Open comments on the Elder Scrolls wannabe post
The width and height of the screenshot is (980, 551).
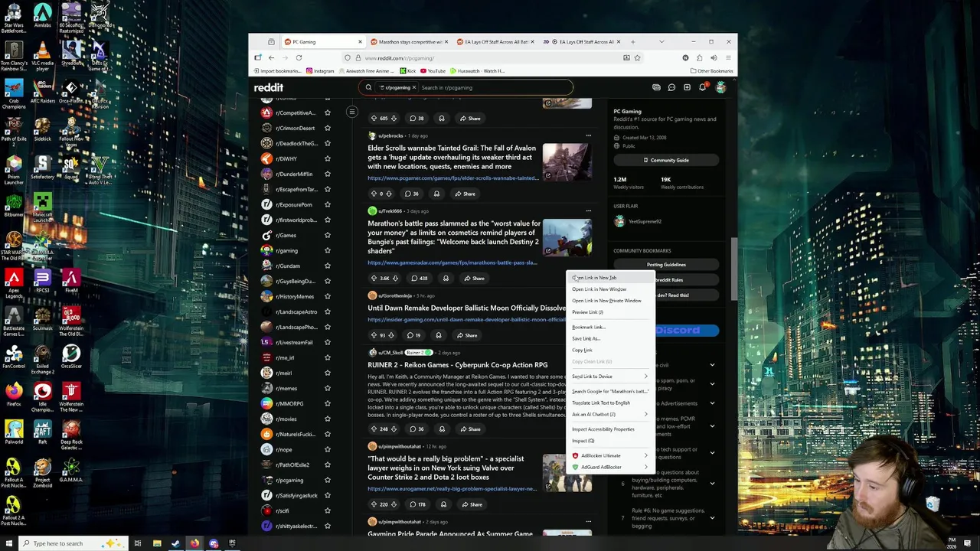[x=412, y=194]
